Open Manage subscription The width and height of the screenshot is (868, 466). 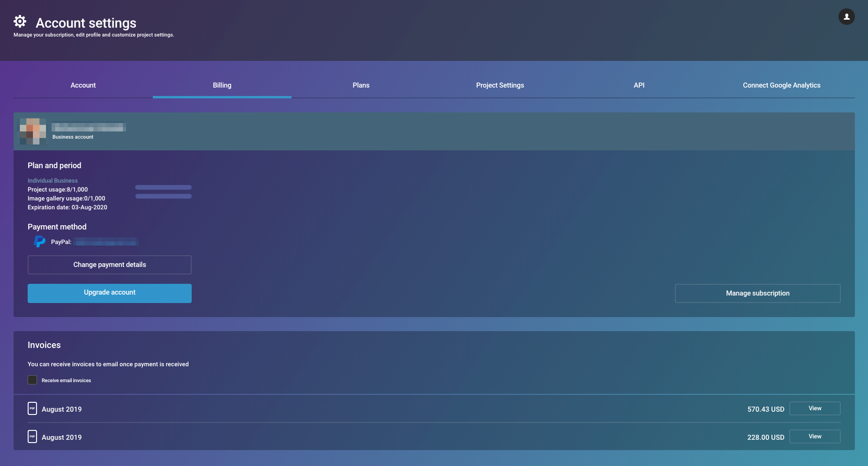tap(757, 293)
